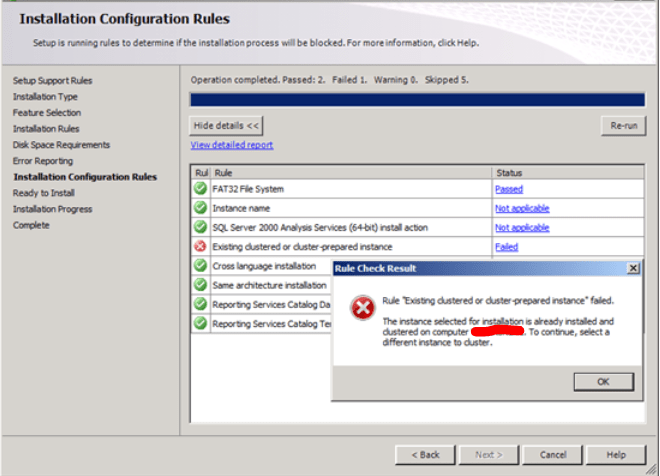
Task: Click green check icon for SQL Server 2000 Analysis Services
Action: pos(201,228)
